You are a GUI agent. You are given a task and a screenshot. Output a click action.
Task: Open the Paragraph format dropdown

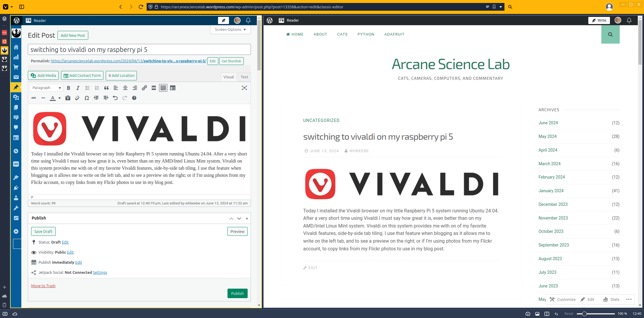click(47, 88)
